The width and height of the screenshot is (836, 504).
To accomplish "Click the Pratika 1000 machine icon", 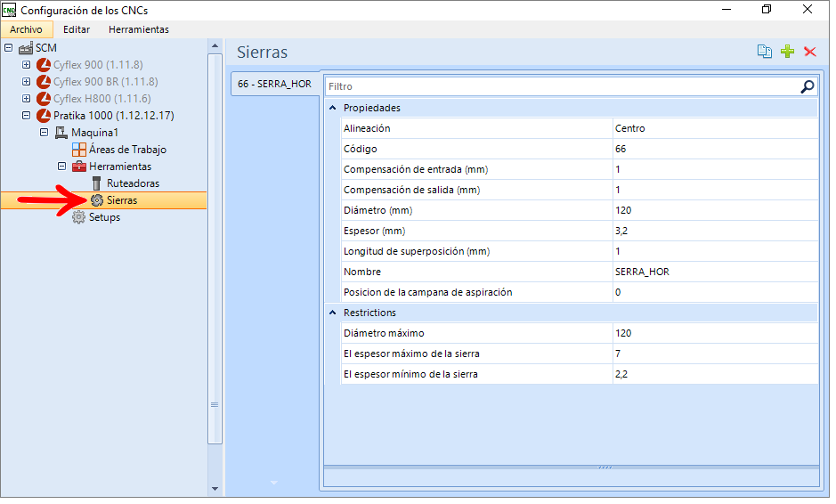I will [x=44, y=116].
